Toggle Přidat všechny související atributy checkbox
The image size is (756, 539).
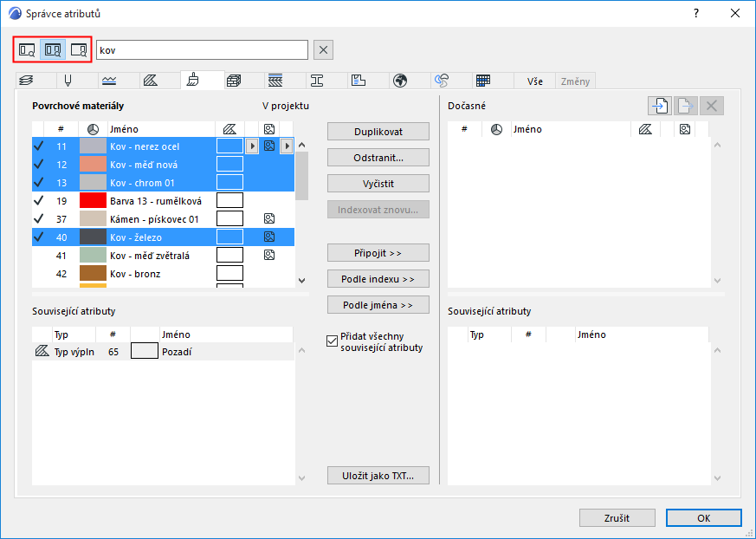pos(332,341)
